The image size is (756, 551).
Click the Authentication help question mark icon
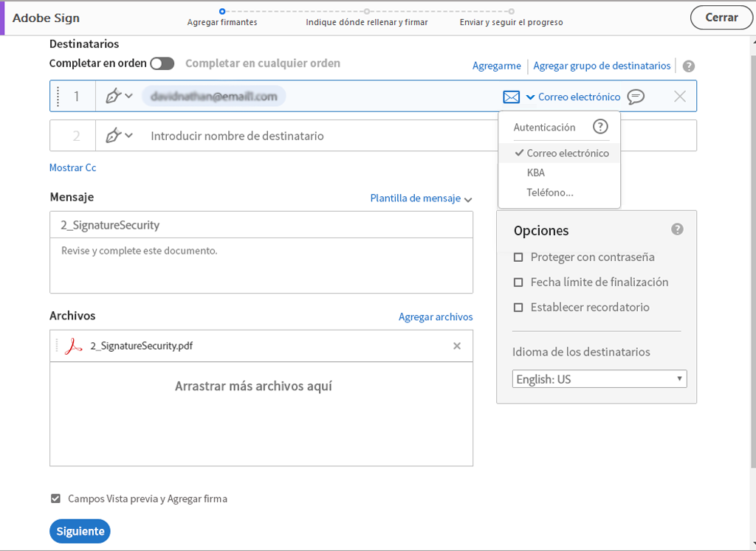(x=601, y=126)
